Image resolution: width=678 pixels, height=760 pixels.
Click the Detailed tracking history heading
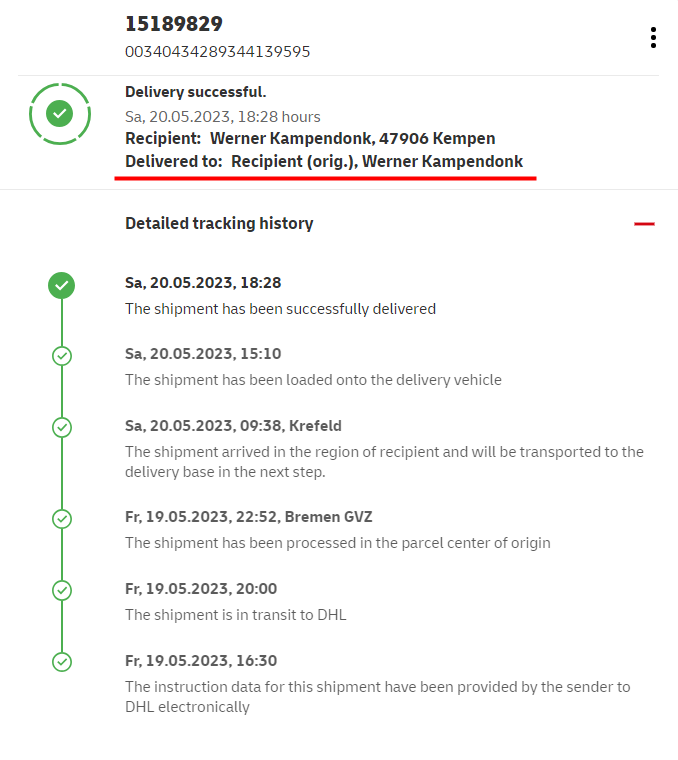[219, 224]
